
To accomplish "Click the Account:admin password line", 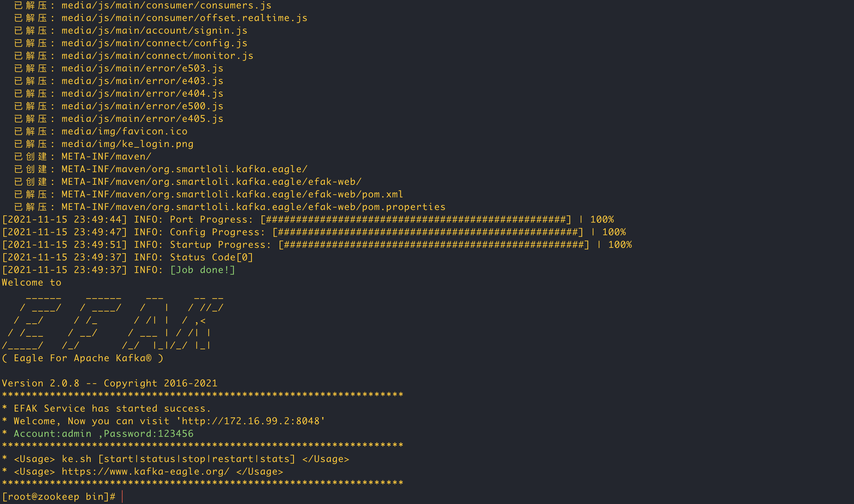I will click(x=103, y=434).
